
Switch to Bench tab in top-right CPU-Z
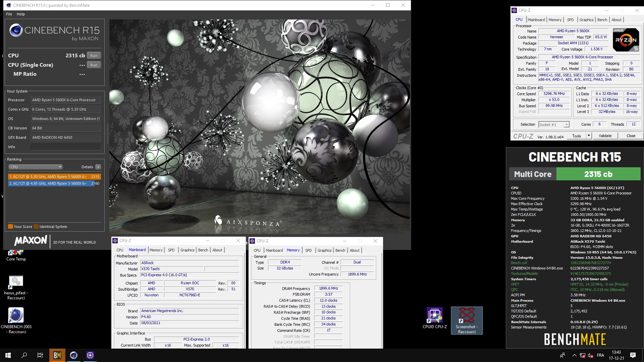pyautogui.click(x=602, y=20)
